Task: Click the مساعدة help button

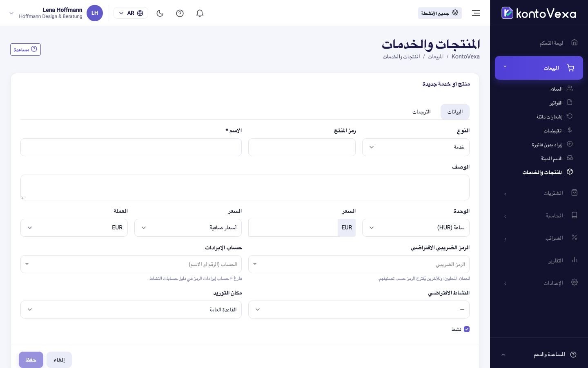Action: 25,49
